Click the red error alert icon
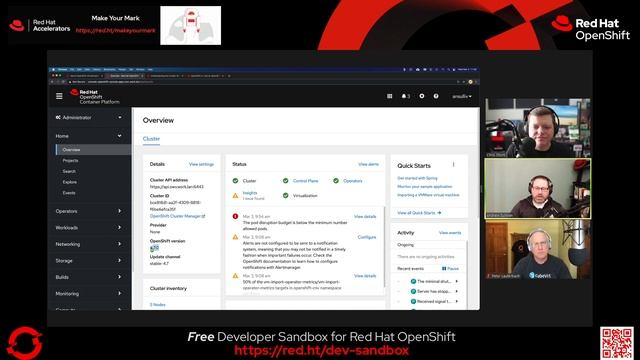Screen dimensions: 640x360 (236, 216)
